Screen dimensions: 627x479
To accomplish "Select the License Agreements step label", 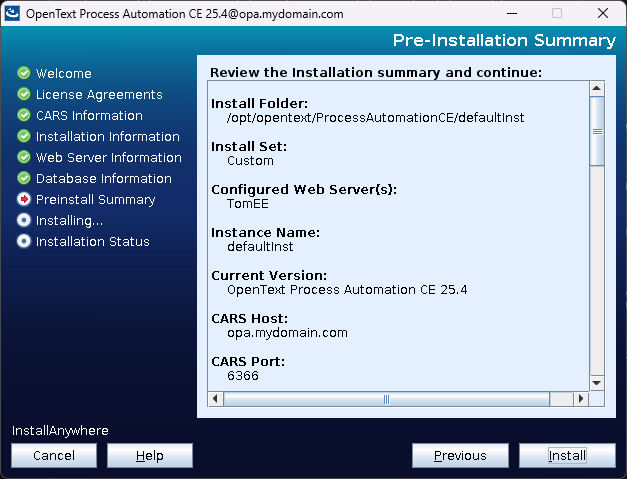I will [x=99, y=95].
